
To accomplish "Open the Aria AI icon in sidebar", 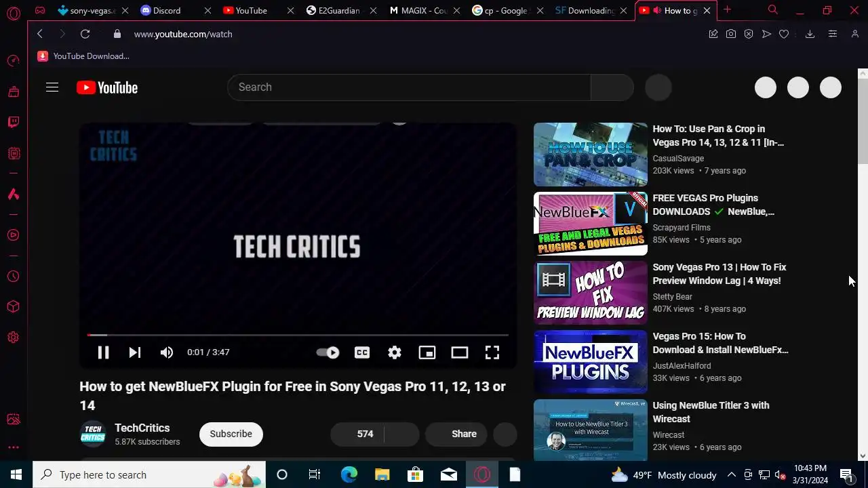I will point(14,195).
